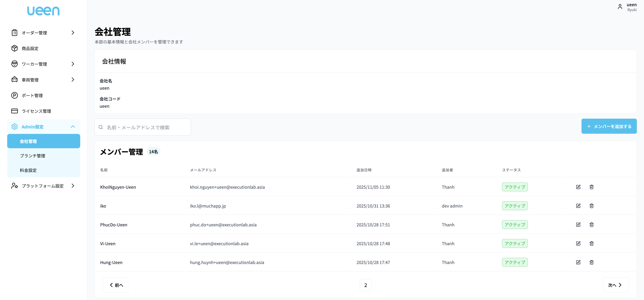Click the ポート管理 parking icon item
Screen dimensions: 644x300
click(x=32, y=95)
